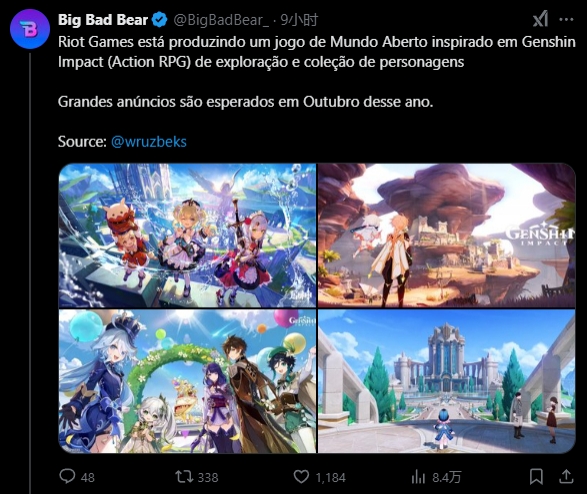This screenshot has width=587, height=494.
Task: Bookmark this tweet
Action: [536, 476]
